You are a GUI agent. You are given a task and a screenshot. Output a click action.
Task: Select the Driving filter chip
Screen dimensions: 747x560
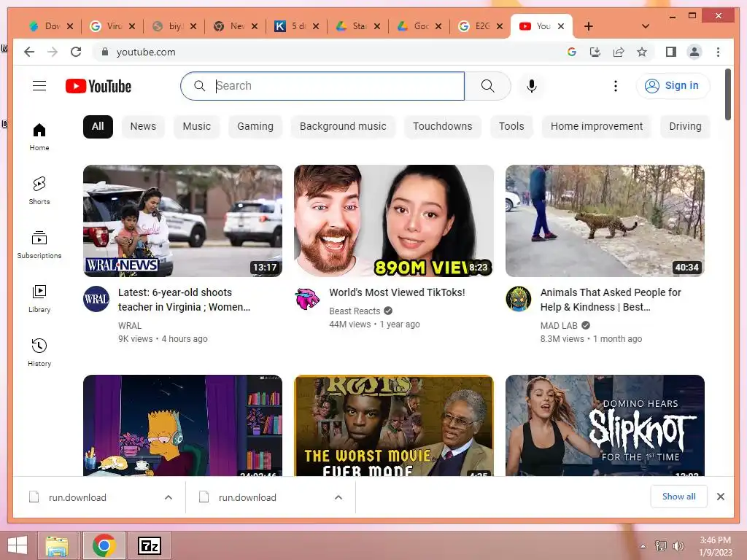(685, 127)
